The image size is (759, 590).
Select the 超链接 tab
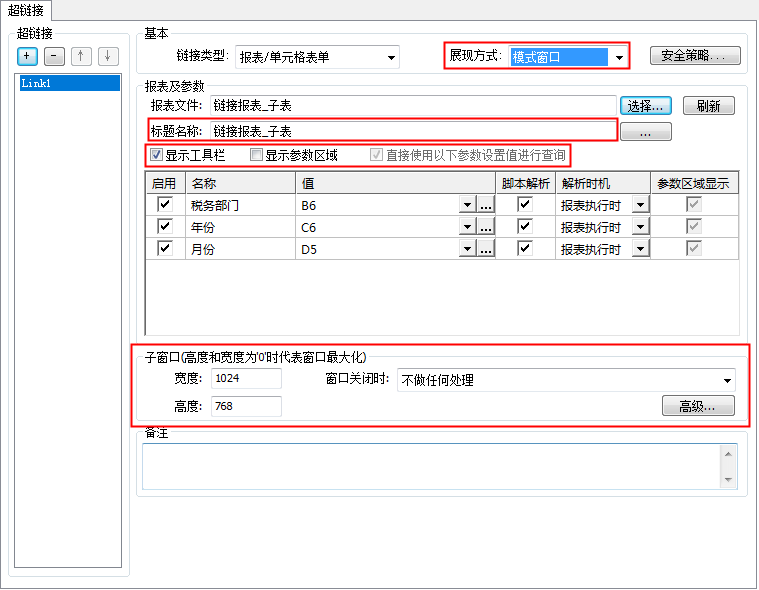point(26,10)
